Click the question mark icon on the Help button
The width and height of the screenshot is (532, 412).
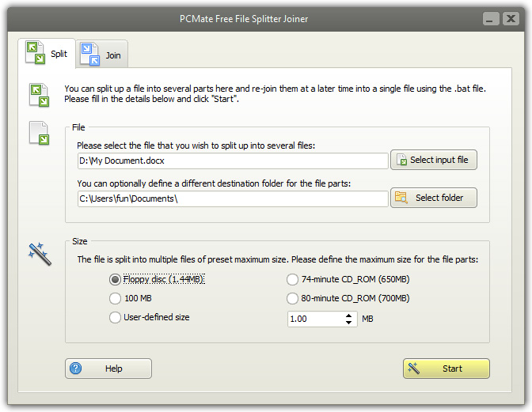pyautogui.click(x=76, y=369)
